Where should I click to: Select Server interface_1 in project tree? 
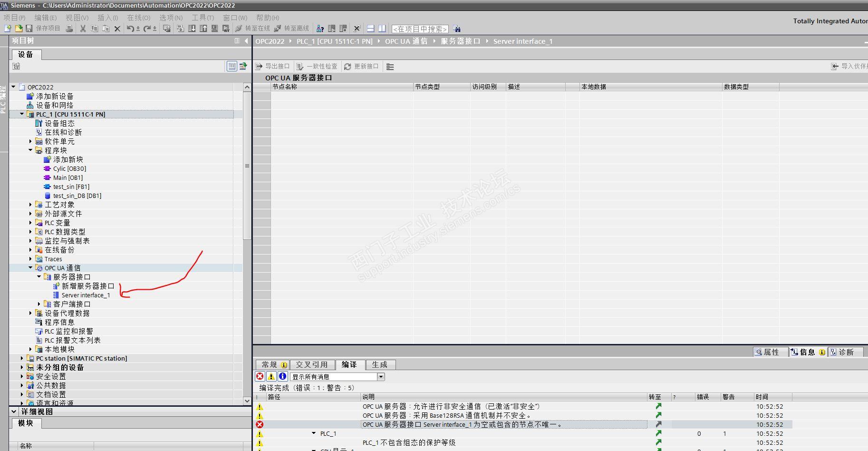pos(86,295)
